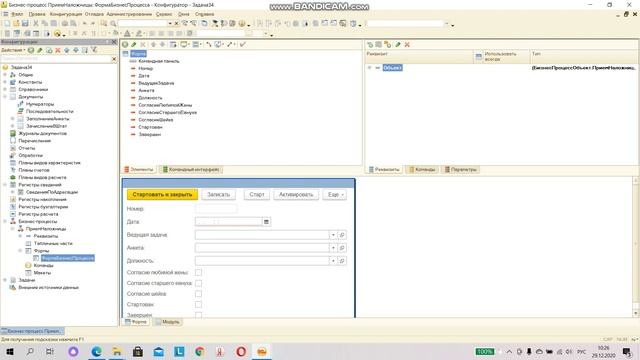Click Стартовать и закрыть button

coord(162,195)
